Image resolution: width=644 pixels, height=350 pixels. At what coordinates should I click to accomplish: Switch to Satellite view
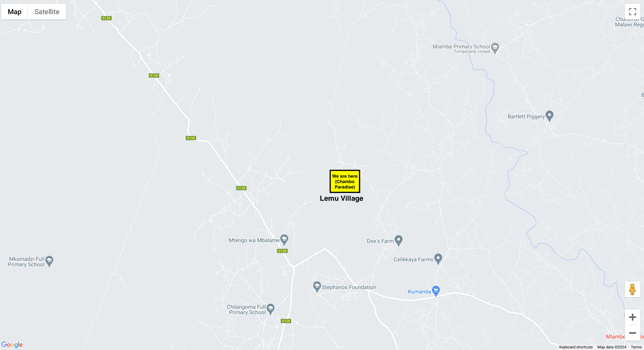coord(47,12)
